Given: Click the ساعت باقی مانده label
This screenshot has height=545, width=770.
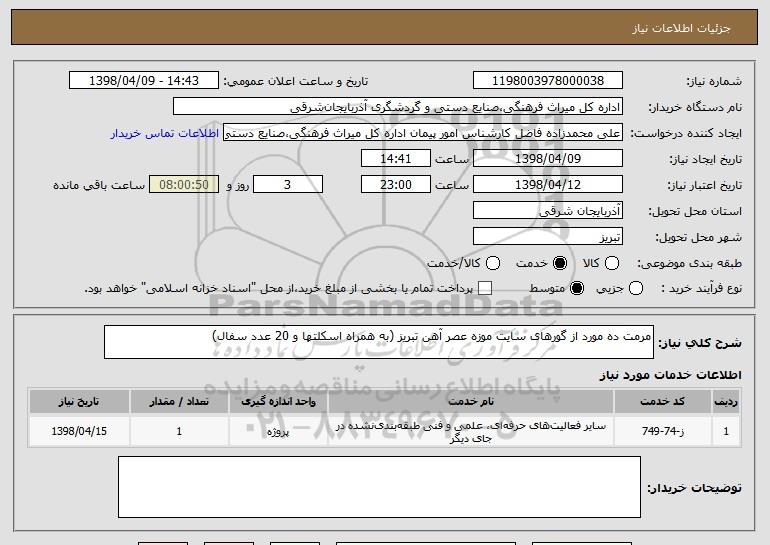Looking at the screenshot, I should [x=99, y=185].
